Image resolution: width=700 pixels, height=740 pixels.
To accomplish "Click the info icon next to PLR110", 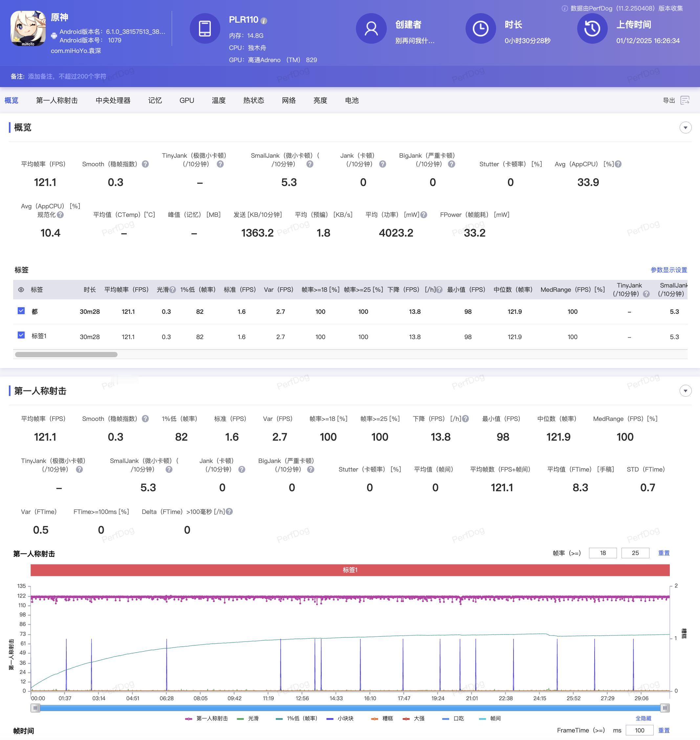I will 264,21.
